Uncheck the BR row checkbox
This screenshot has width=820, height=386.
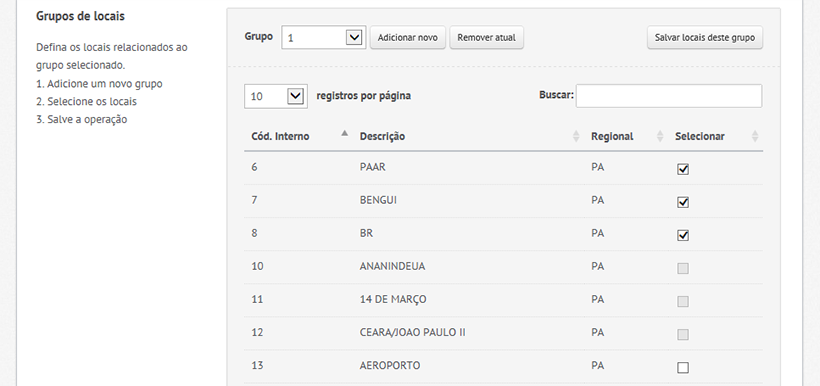coord(683,235)
